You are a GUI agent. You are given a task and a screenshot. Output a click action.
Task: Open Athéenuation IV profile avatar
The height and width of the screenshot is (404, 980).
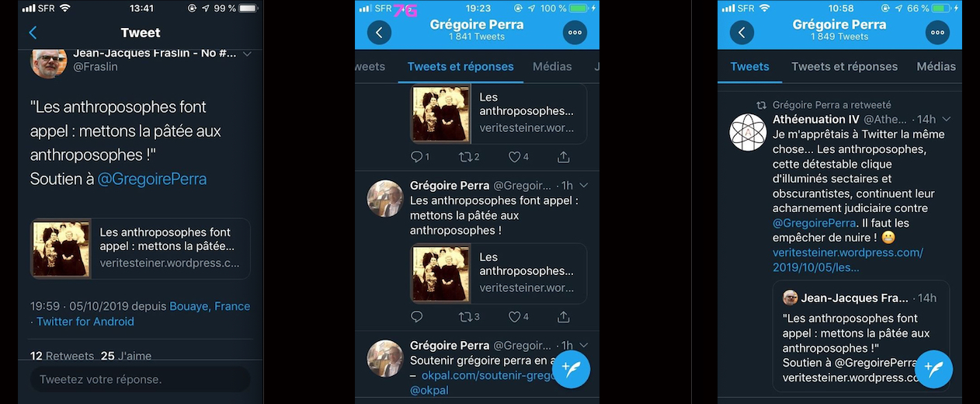tap(748, 132)
